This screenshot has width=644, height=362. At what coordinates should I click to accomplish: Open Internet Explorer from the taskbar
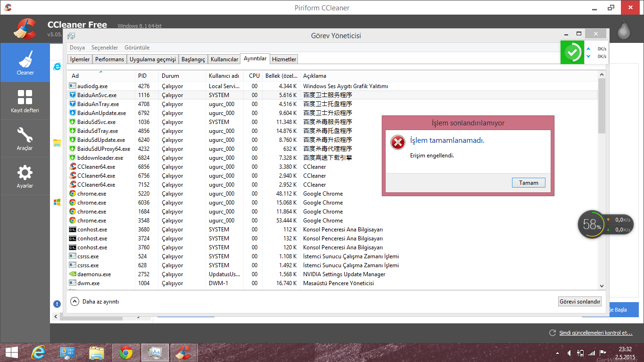pyautogui.click(x=38, y=353)
